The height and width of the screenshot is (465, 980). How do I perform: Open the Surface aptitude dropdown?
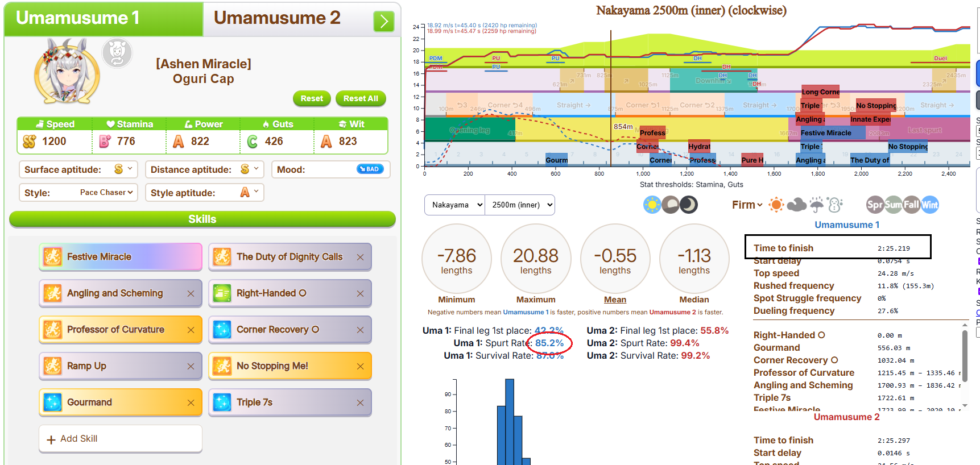79,169
